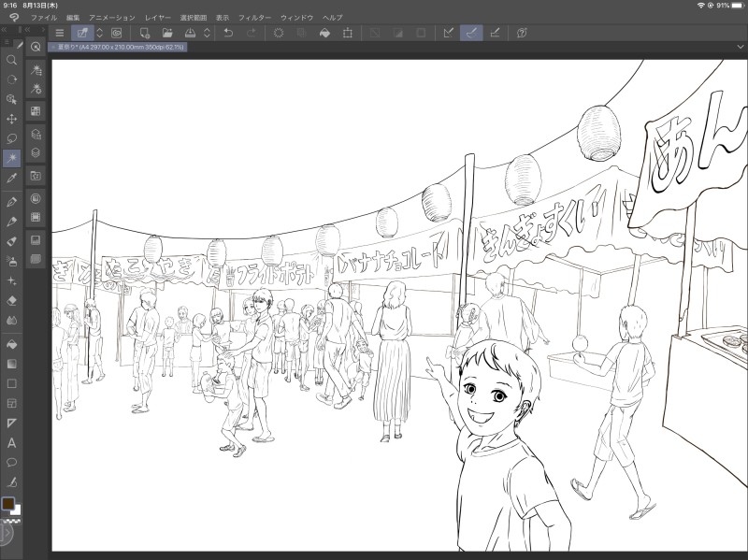
Task: Select the Move layer tool
Action: click(12, 119)
